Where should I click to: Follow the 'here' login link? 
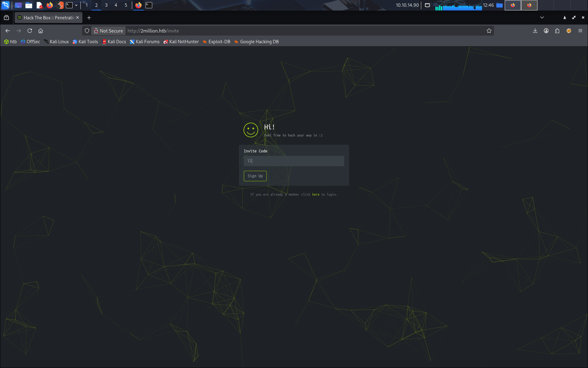pyautogui.click(x=315, y=194)
